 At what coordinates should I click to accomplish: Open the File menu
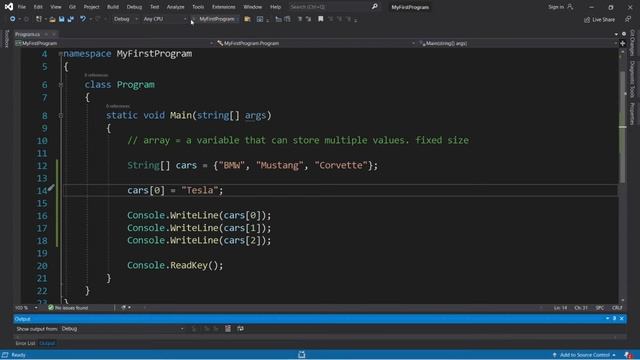(22, 7)
